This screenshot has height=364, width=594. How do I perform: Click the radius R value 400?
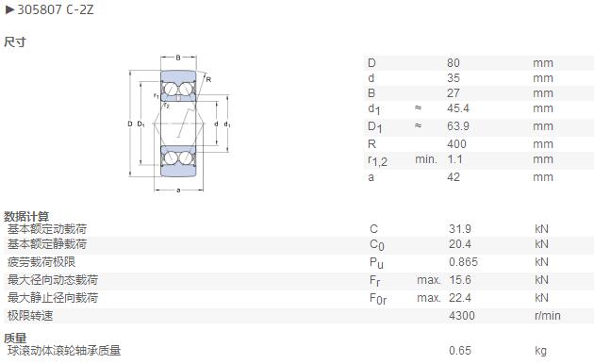tap(456, 144)
